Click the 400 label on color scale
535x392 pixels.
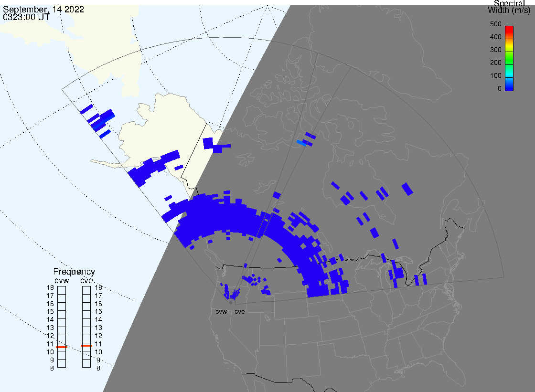point(495,37)
